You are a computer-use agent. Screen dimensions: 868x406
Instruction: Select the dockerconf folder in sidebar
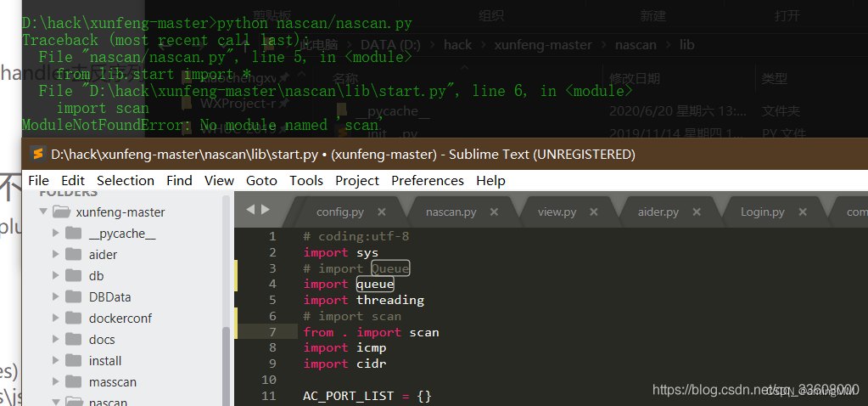pos(120,319)
